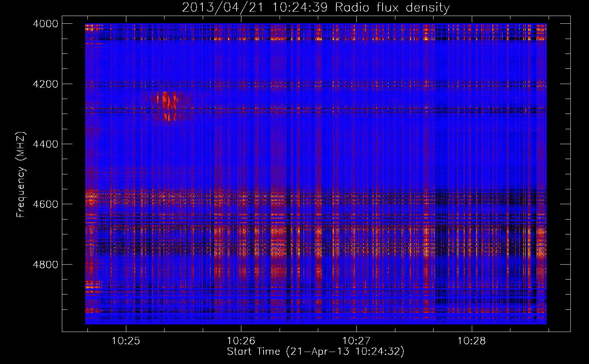This screenshot has height=364, width=589.
Task: Click the 10:28 time axis label
Action: coord(472,341)
